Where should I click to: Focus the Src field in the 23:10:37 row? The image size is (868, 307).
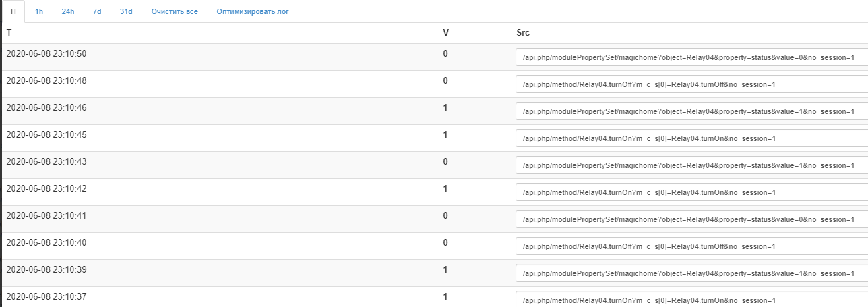690,300
